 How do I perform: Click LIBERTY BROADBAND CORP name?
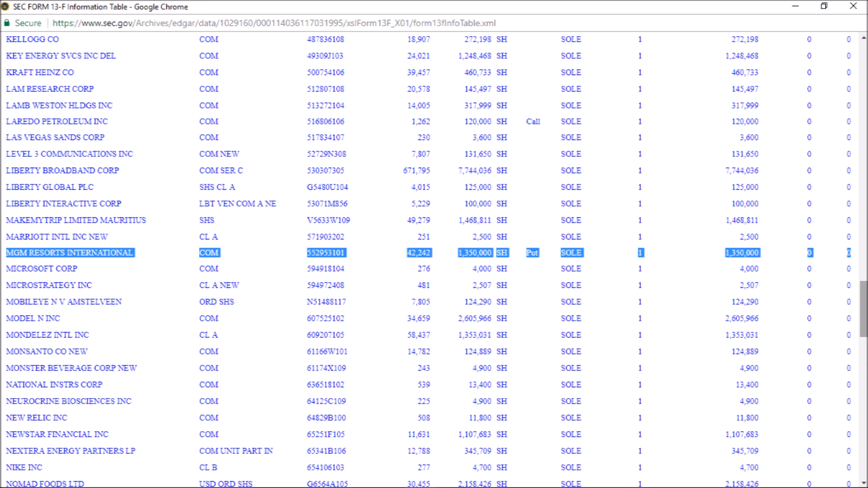[62, 171]
